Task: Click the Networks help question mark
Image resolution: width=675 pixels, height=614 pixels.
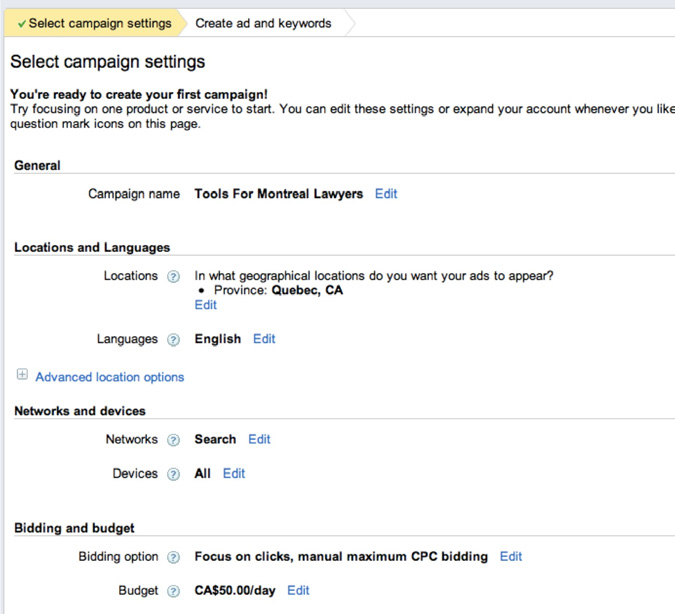Action: point(173,440)
